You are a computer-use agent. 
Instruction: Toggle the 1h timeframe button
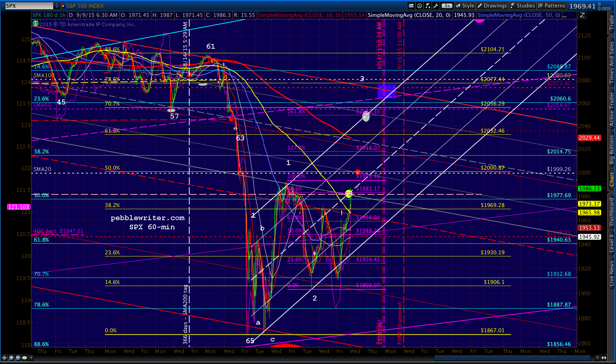(x=447, y=6)
